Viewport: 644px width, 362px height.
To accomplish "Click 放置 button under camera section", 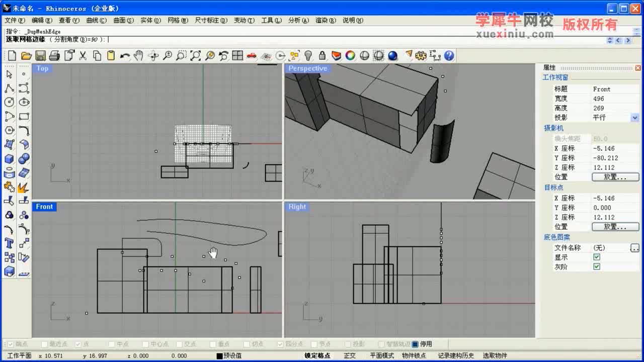I will pos(615,177).
